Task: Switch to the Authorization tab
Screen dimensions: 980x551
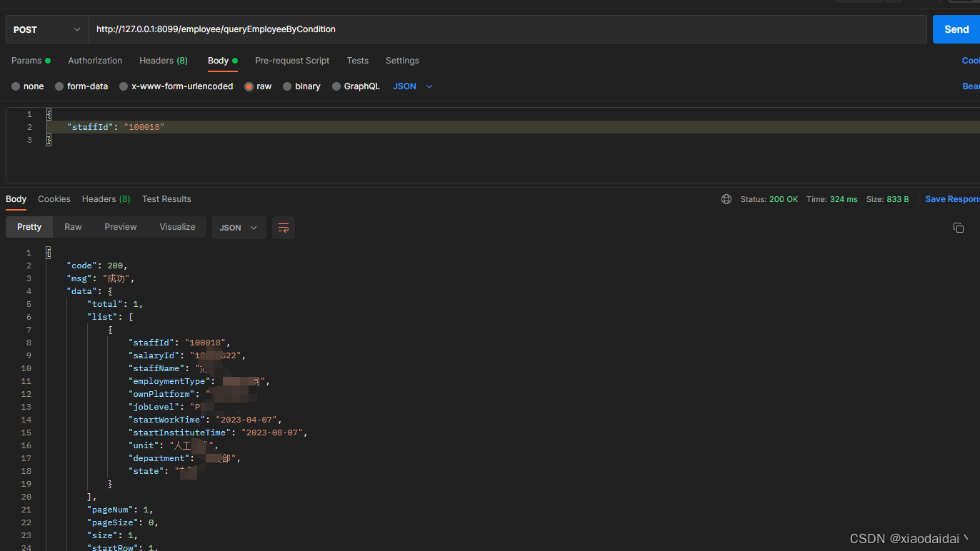Action: point(95,61)
